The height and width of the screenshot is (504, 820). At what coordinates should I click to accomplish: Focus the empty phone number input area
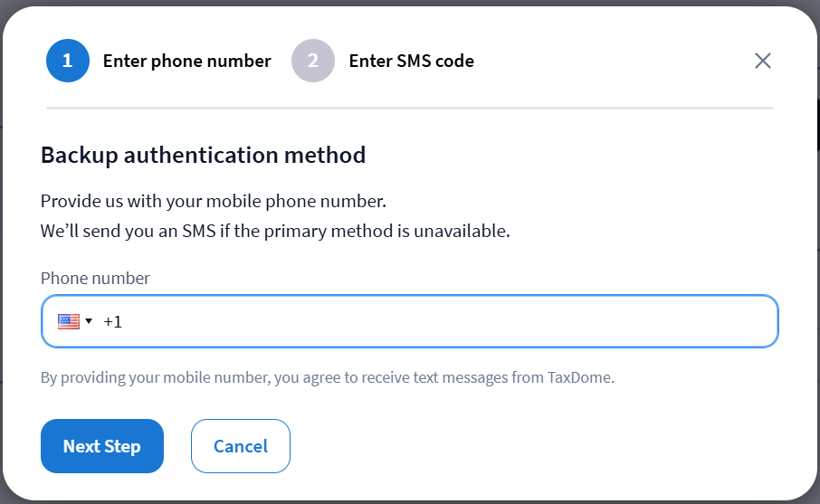[443, 321]
